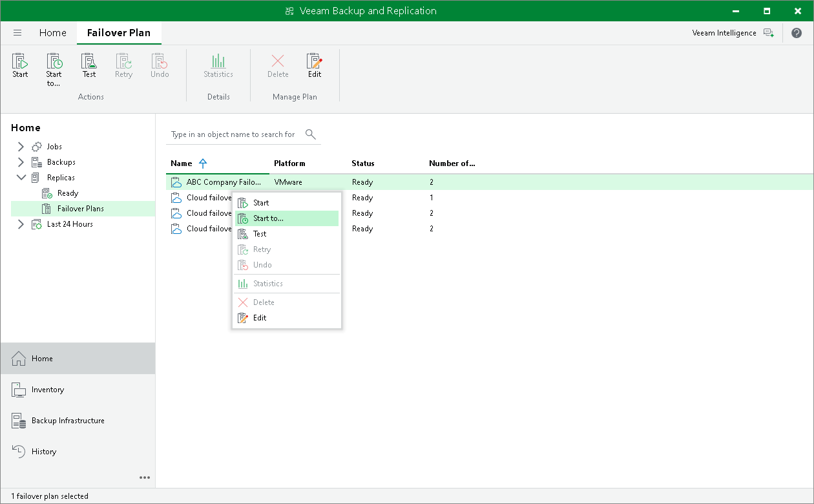Click the help question mark icon

pyautogui.click(x=797, y=33)
